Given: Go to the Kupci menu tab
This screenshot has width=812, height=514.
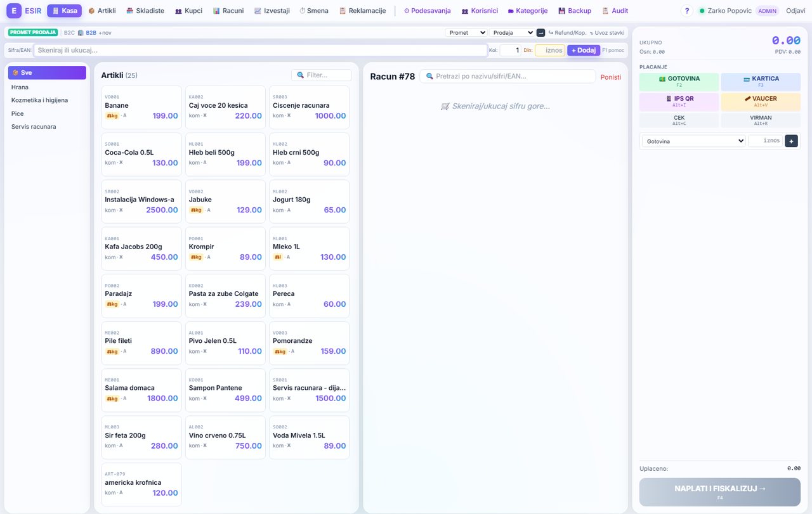Looking at the screenshot, I should coord(189,11).
